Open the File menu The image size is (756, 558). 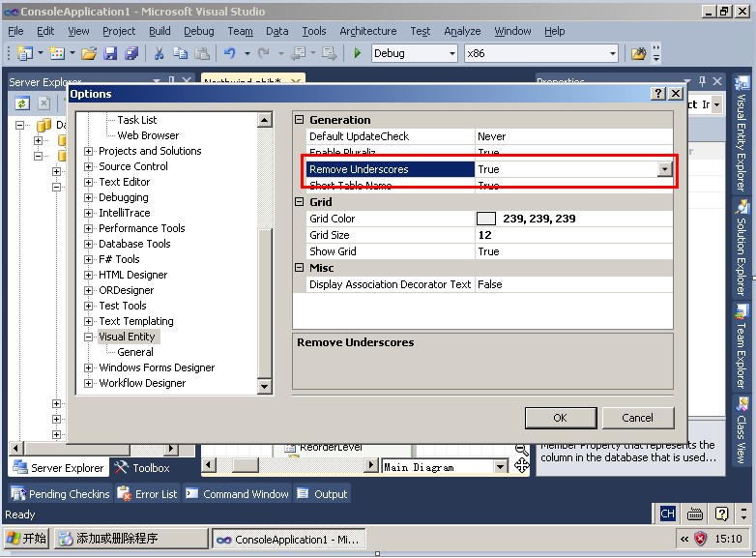[x=15, y=31]
